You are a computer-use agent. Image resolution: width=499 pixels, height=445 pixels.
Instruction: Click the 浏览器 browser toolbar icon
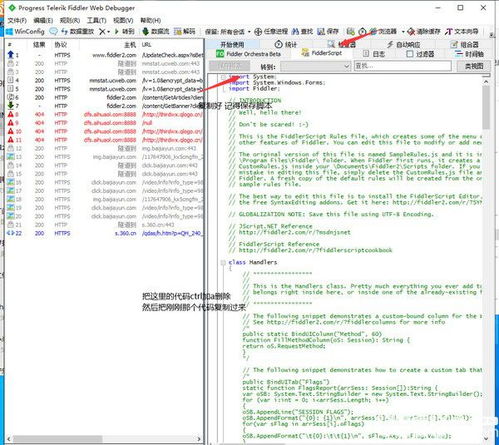tap(374, 31)
